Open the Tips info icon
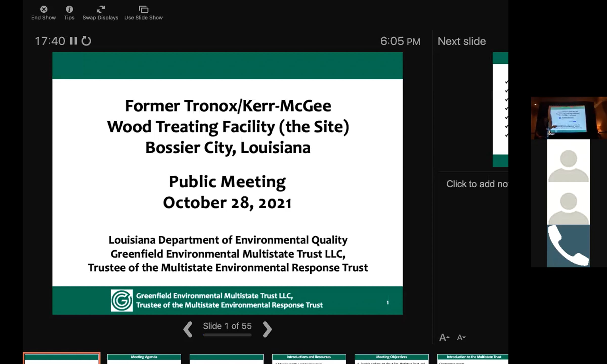Image resolution: width=607 pixels, height=364 pixels. point(69,9)
